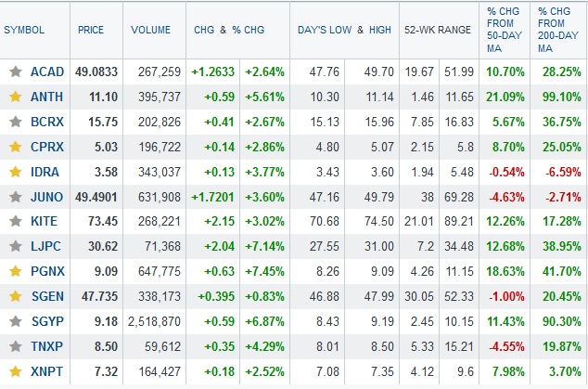Toggle the favorite star for JUNO

point(16,197)
